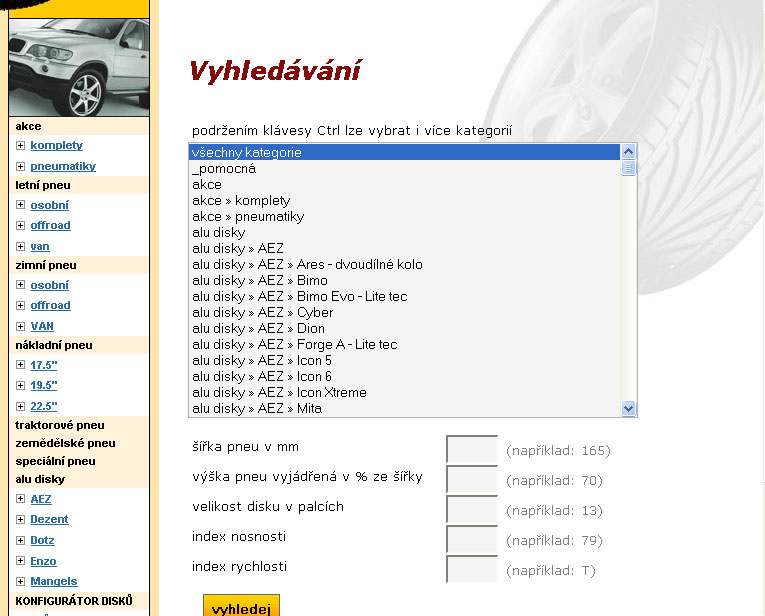The image size is (765, 616).
Task: Open the Enzo sidebar link
Action: [43, 561]
